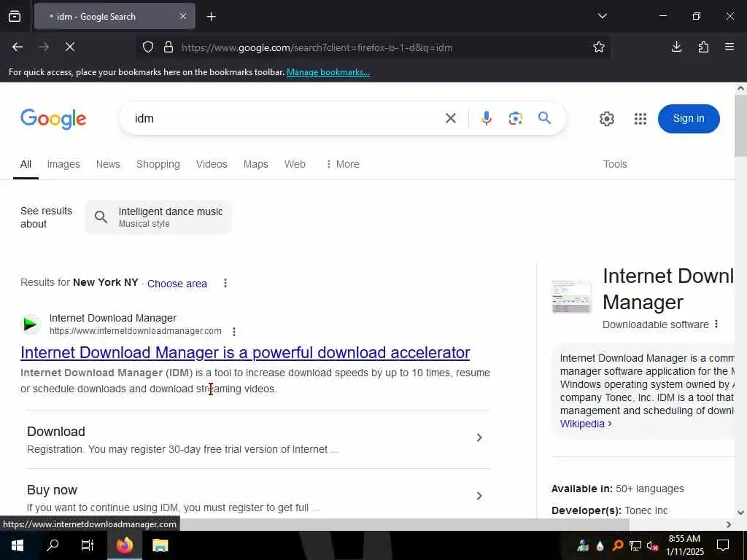The width and height of the screenshot is (747, 560).
Task: Click the Firefox taskbar icon
Action: pyautogui.click(x=124, y=545)
